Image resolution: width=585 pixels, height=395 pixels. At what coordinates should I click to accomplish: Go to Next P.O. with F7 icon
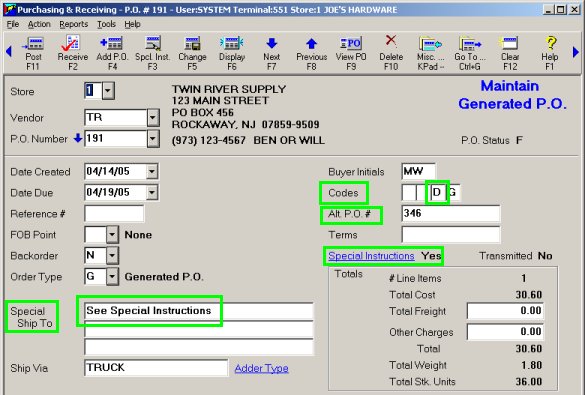[272, 53]
